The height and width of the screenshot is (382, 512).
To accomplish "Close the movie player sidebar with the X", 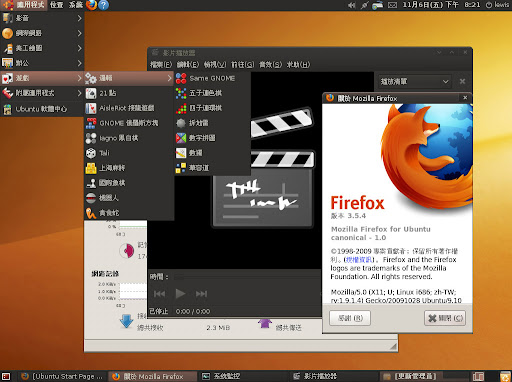I will (x=462, y=81).
